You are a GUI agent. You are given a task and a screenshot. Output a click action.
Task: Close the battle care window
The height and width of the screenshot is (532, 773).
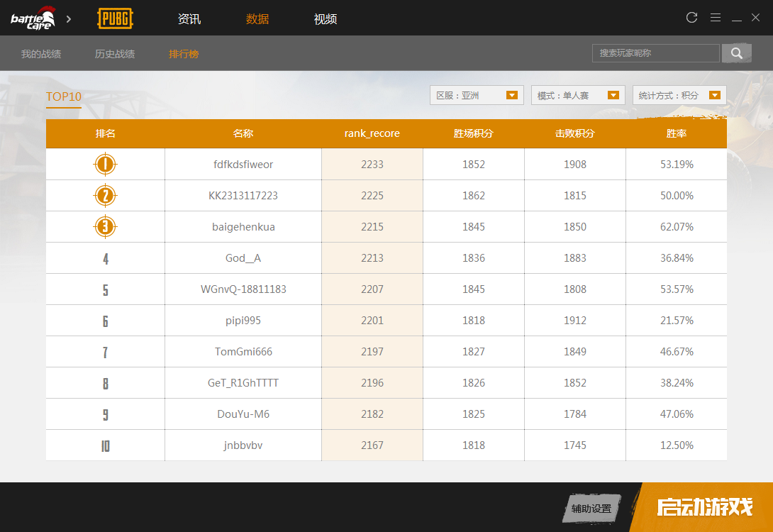coord(755,18)
